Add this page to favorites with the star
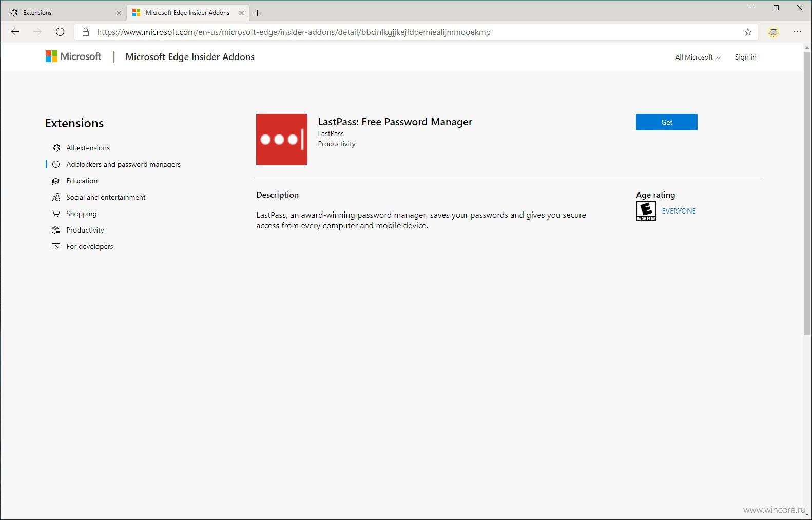Screen dimensions: 812x520 point(748,32)
